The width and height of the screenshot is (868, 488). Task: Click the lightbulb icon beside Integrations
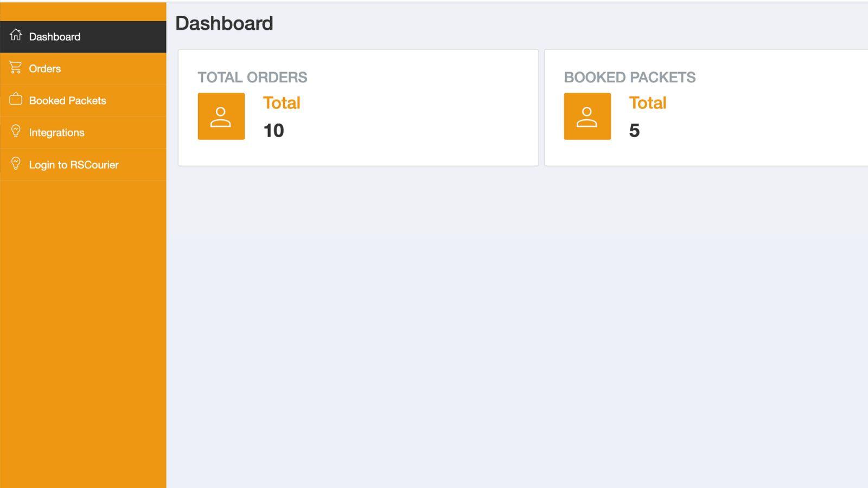coord(15,132)
